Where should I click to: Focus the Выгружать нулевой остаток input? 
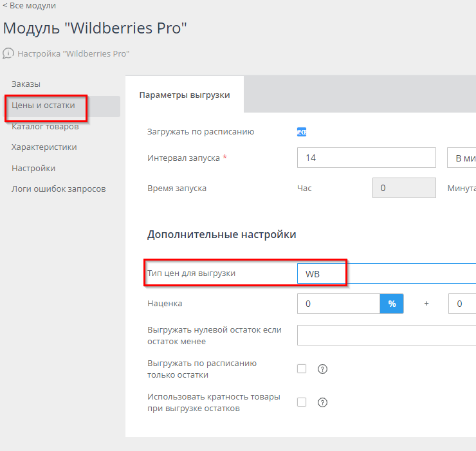pos(386,335)
